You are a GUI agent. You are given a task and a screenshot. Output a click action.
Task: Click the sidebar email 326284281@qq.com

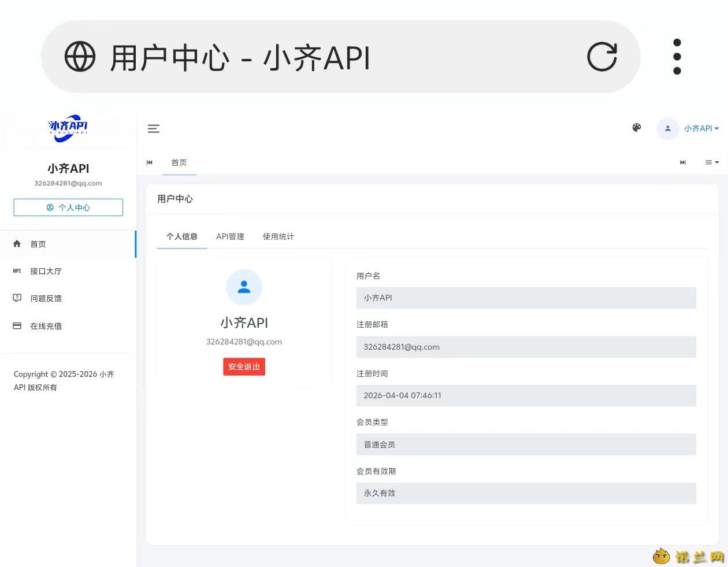[68, 183]
